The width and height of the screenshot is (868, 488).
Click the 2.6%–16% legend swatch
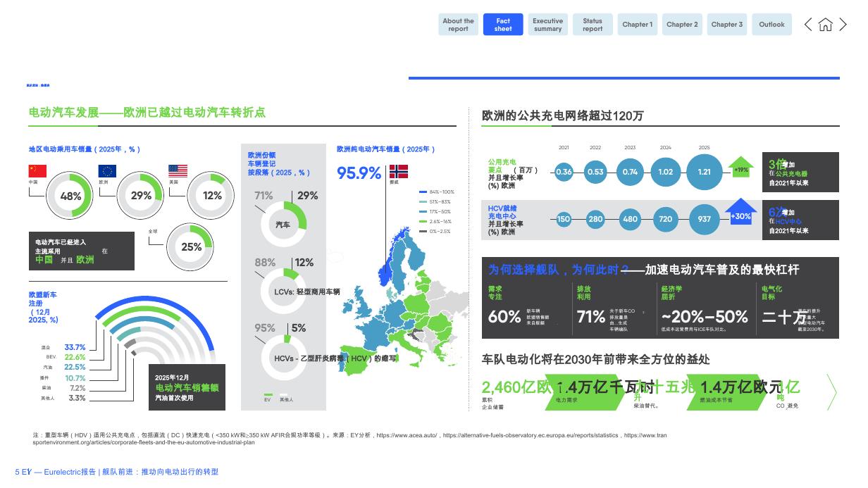423,221
